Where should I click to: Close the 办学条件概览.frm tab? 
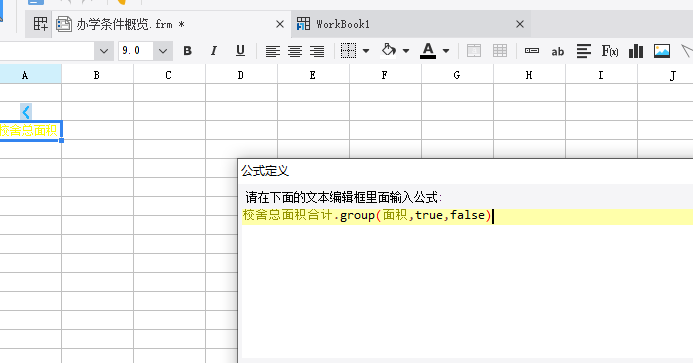click(x=280, y=24)
